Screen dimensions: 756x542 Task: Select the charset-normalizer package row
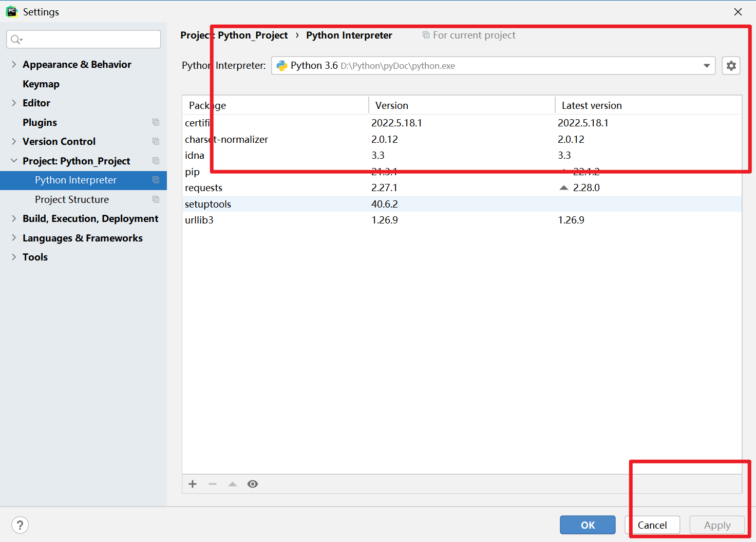[x=462, y=139]
